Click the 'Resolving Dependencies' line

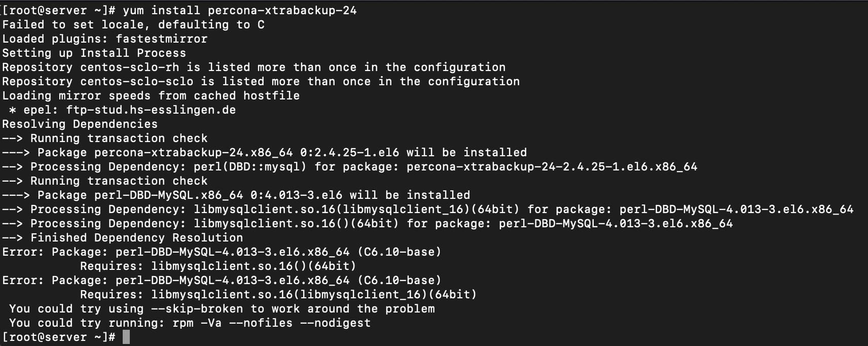[x=80, y=124]
